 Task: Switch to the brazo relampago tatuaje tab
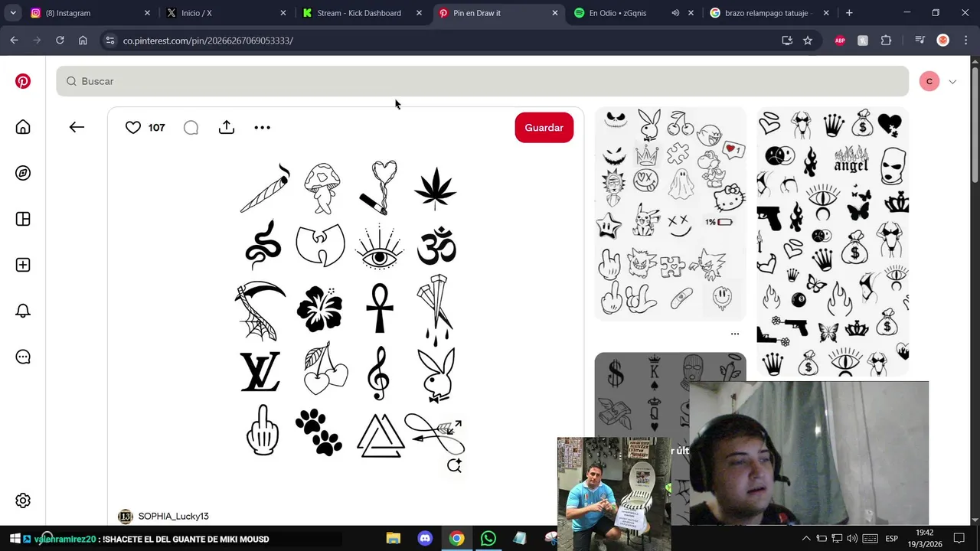click(x=768, y=13)
